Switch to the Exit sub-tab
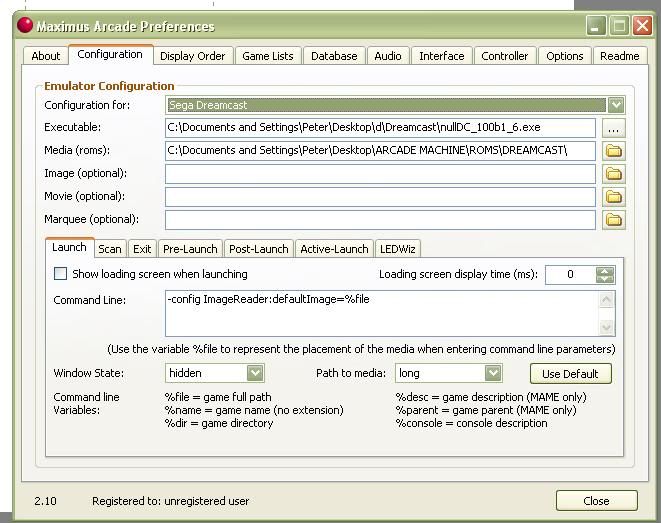This screenshot has width=661, height=523. (x=142, y=249)
